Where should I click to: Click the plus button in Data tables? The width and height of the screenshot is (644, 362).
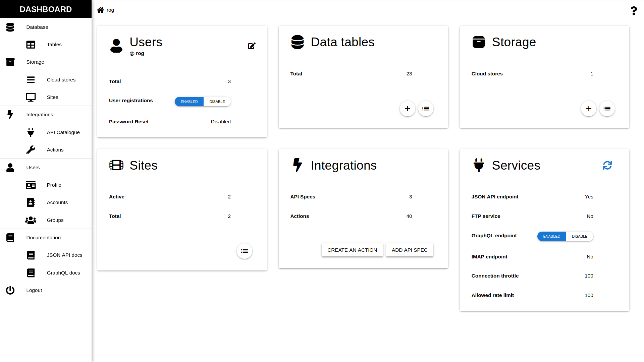tap(407, 109)
